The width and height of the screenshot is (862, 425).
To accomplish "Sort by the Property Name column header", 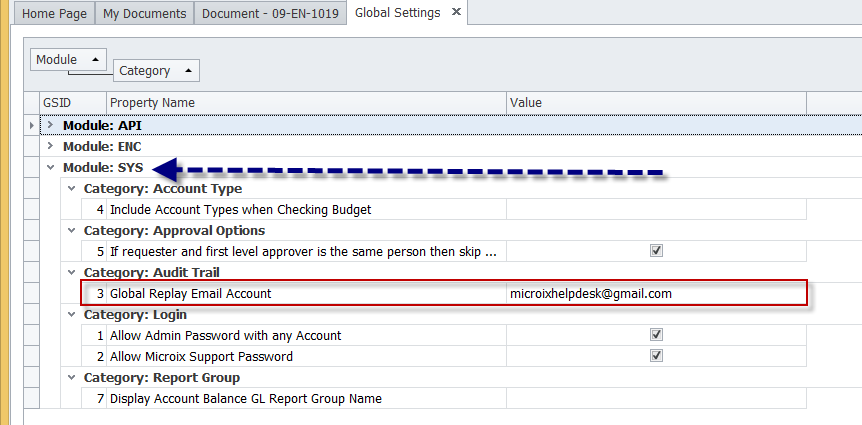I will (x=305, y=103).
